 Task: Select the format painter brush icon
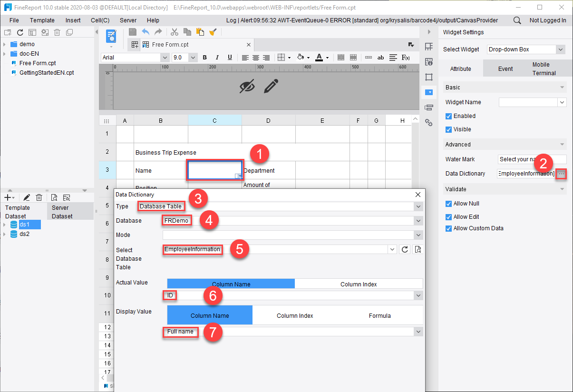(213, 32)
